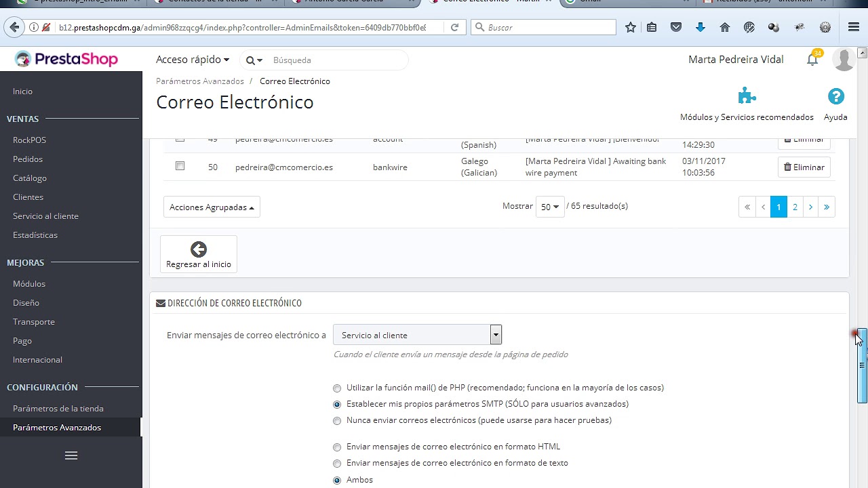This screenshot has width=868, height=488.
Task: Click the Marta Pedreira Vidal user name
Action: pos(736,60)
